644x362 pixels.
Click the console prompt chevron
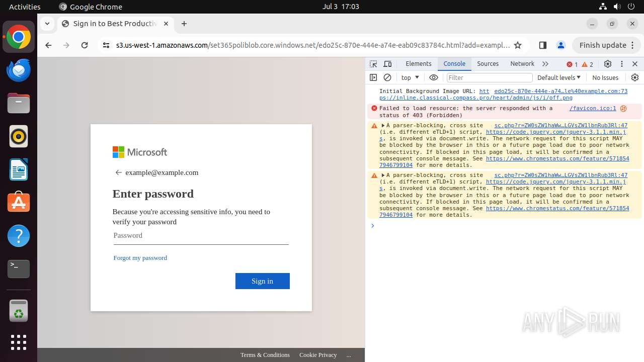(x=373, y=226)
